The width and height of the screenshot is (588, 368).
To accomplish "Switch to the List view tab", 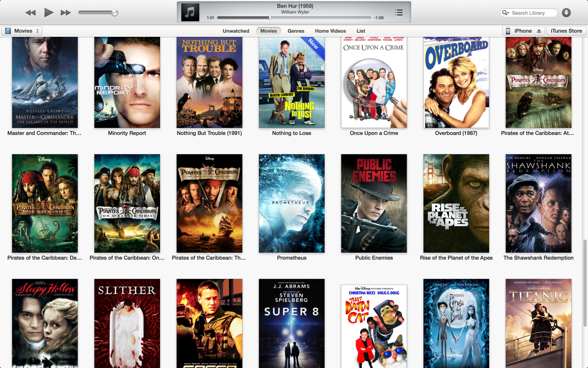I will (x=361, y=31).
